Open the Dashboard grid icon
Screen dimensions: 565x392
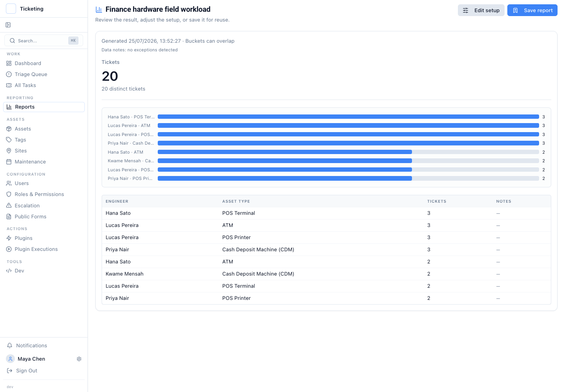coord(9,64)
